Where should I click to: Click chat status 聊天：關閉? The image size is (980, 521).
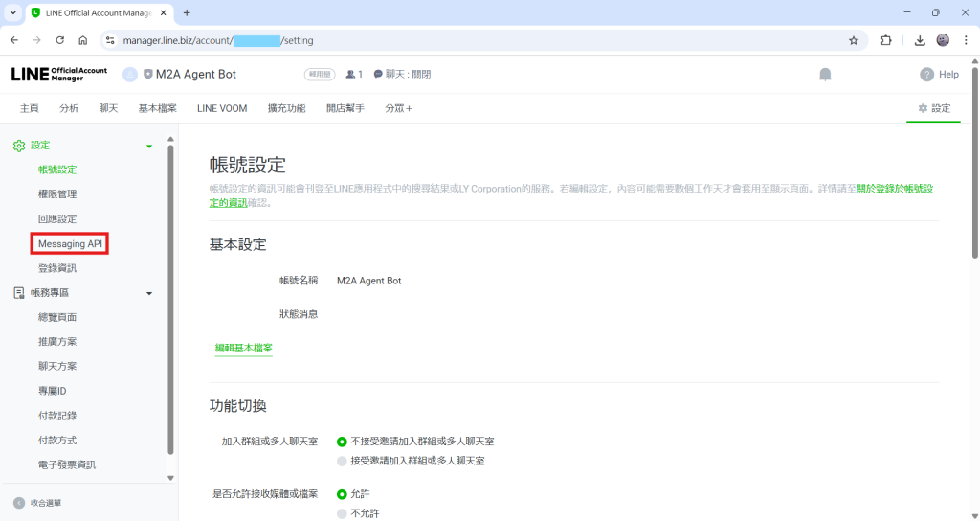point(402,75)
